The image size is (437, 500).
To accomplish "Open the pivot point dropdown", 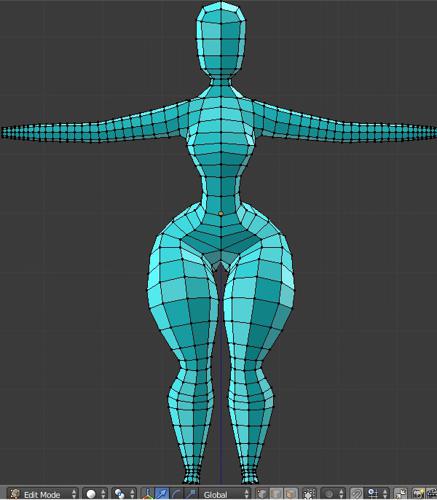I will pos(124,494).
